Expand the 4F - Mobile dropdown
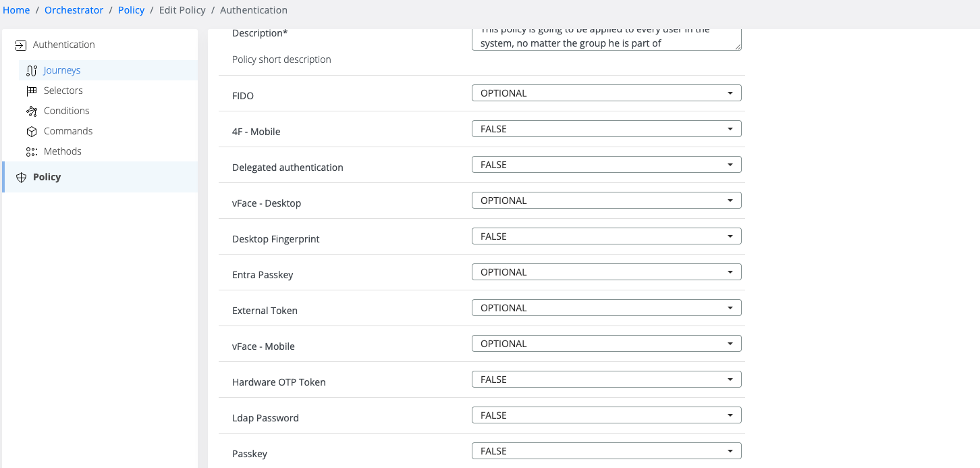The width and height of the screenshot is (980, 468). point(606,129)
